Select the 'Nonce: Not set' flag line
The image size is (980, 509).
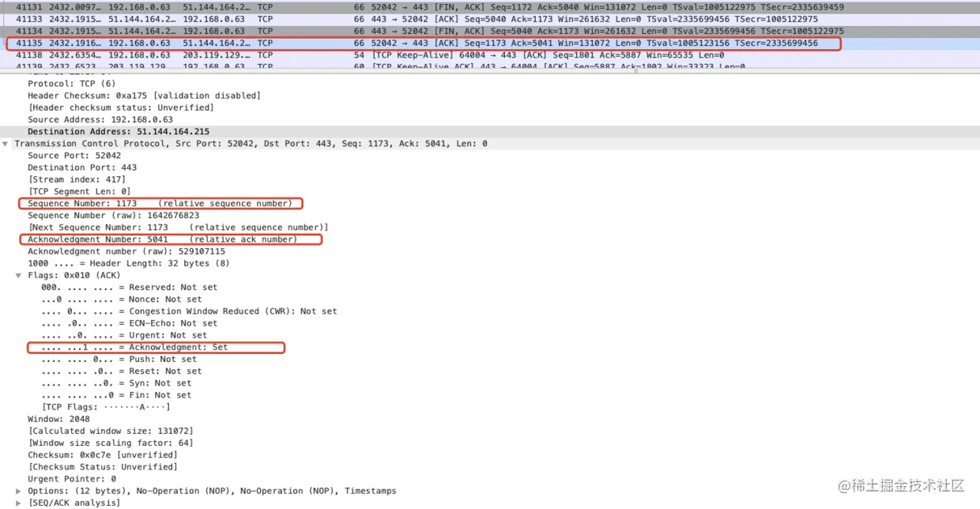coord(121,300)
